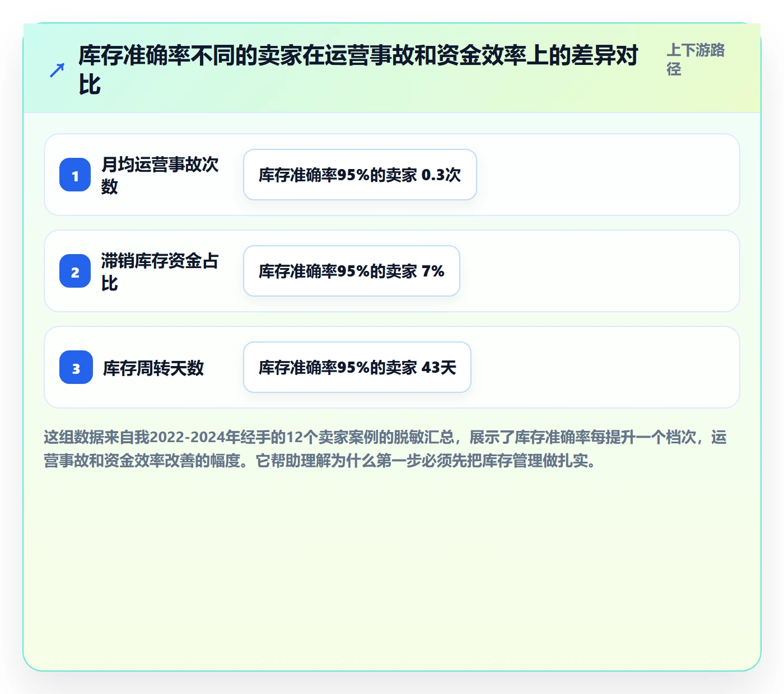Click the 库存准确率95%的卖家 0.3次 chip
The height and width of the screenshot is (694, 784).
[x=360, y=175]
